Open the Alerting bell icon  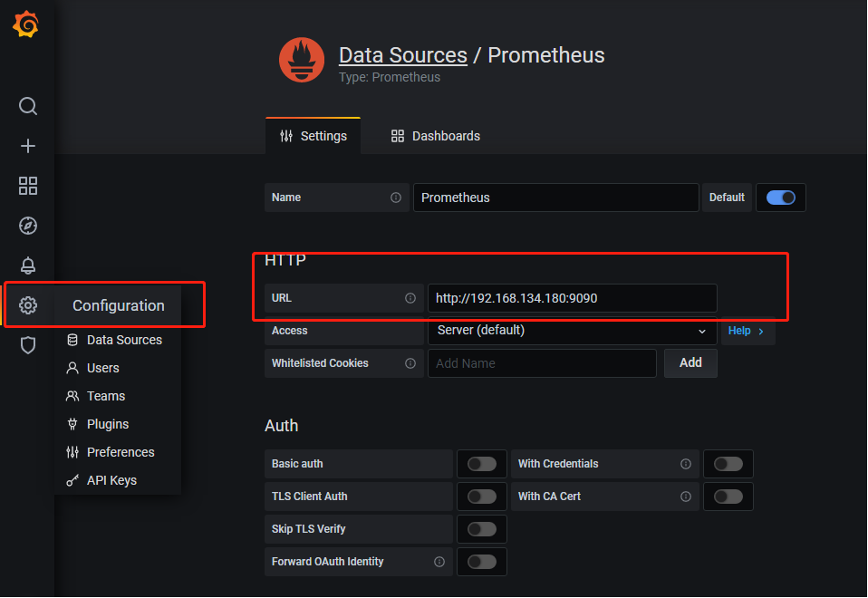tap(28, 265)
